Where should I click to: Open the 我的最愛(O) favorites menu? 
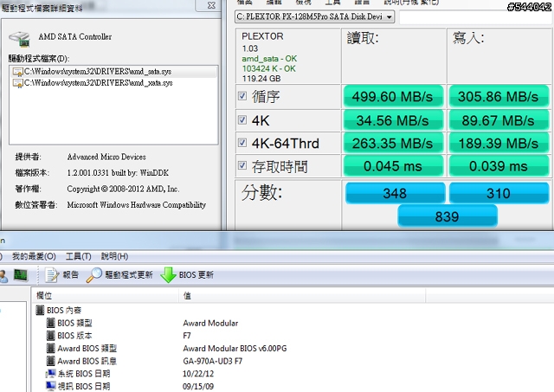coord(34,256)
